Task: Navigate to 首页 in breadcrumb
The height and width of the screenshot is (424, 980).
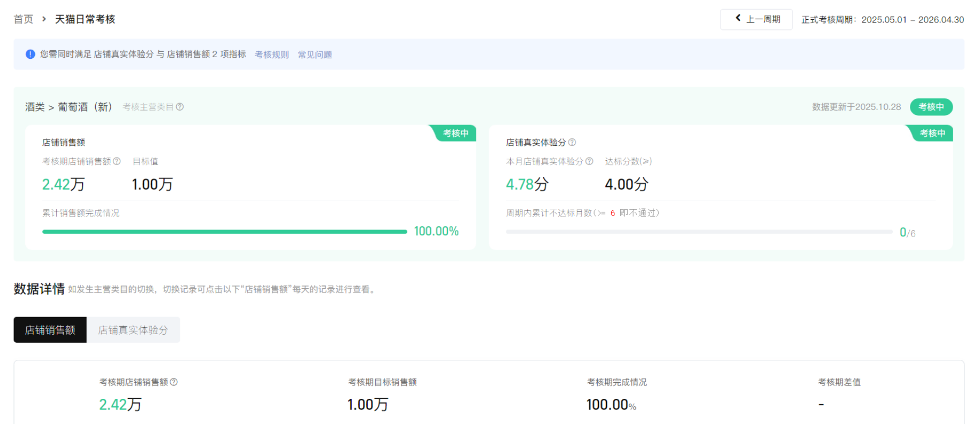Action: [x=23, y=19]
